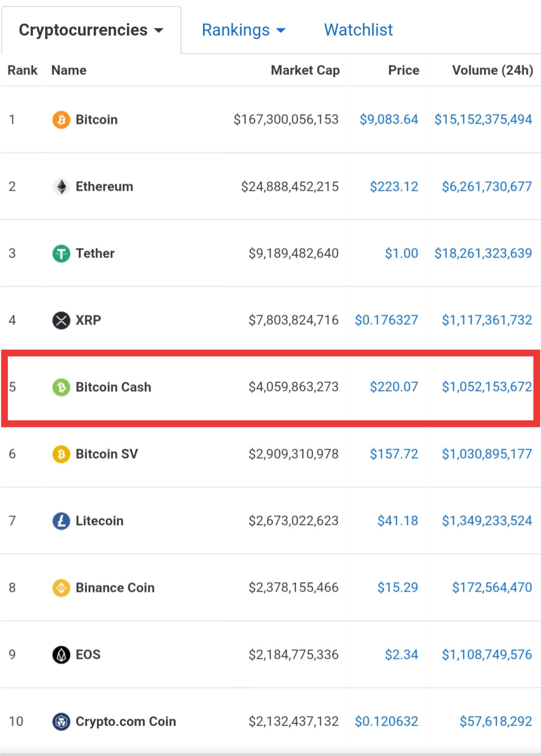Open the Tether price link $1.00

point(402,253)
